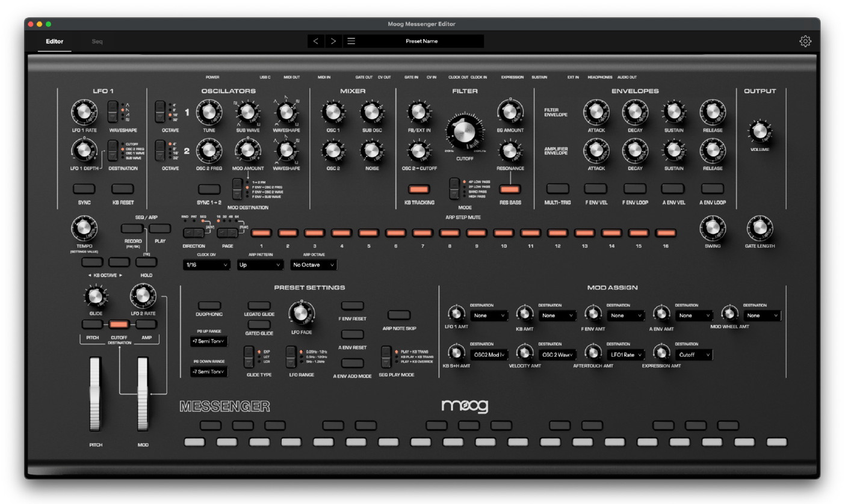Screen dimensions: 845x504
Task: Open the settings gear icon
Action: pos(805,41)
